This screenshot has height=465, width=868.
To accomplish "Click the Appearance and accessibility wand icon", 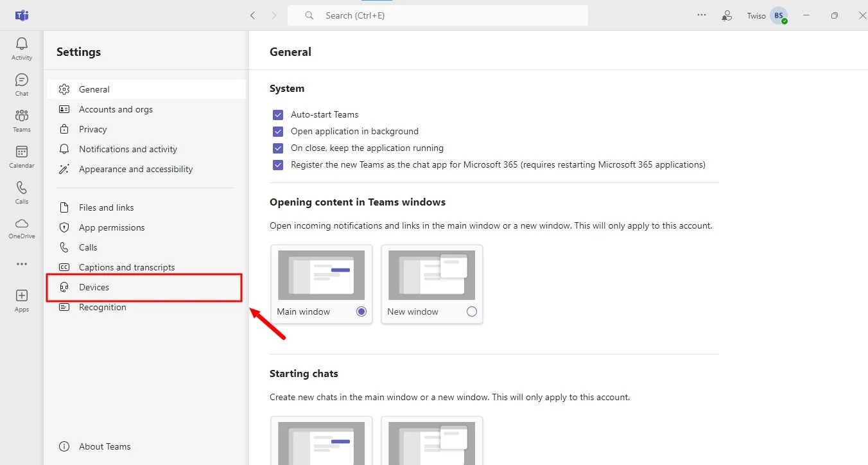I will coord(64,169).
